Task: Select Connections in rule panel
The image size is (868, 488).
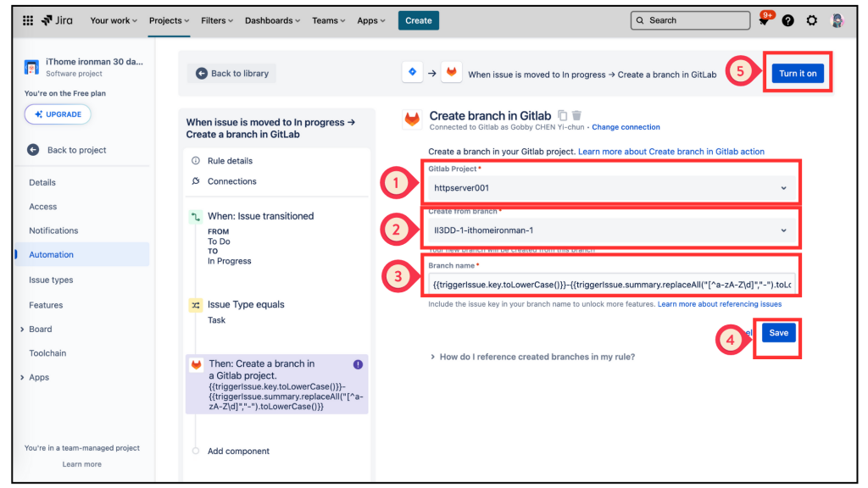Action: coord(232,181)
